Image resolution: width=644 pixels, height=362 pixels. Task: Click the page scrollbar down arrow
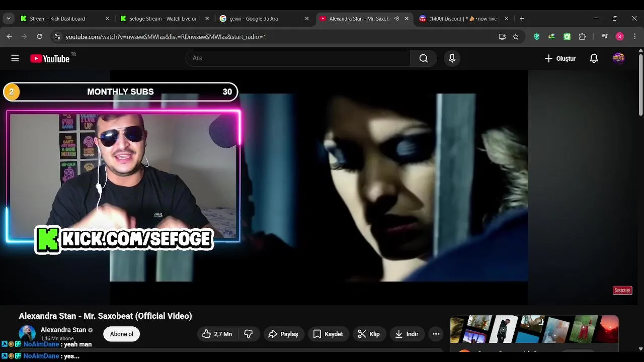coord(640,348)
